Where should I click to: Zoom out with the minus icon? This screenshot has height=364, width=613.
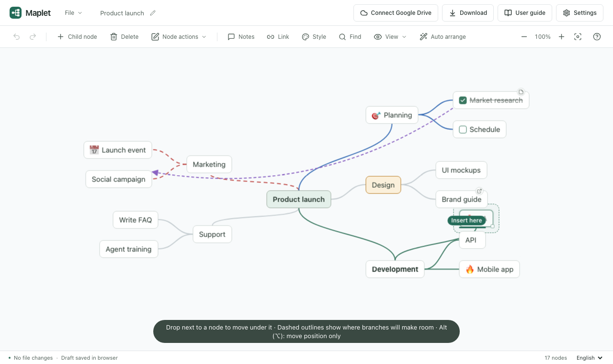point(524,37)
